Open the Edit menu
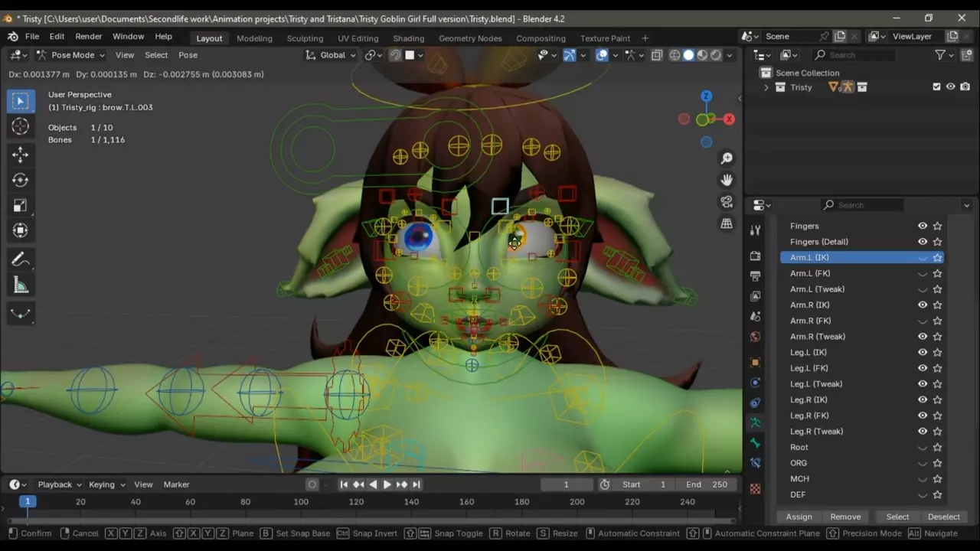This screenshot has height=551, width=980. (57, 37)
